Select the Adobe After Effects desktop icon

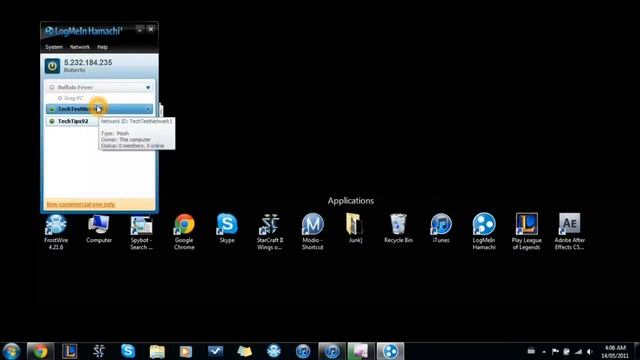click(x=569, y=232)
